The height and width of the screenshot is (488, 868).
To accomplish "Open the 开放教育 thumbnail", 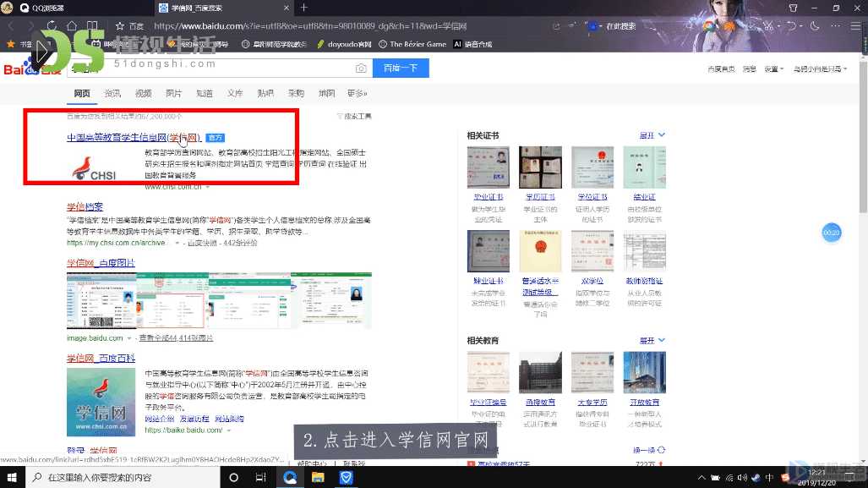I will coord(644,372).
